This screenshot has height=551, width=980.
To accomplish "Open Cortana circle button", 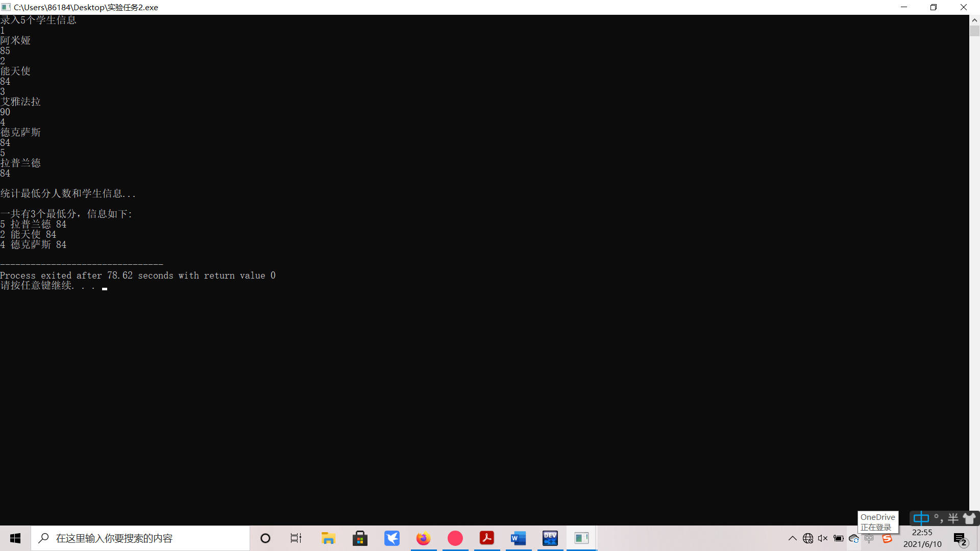I will point(265,538).
